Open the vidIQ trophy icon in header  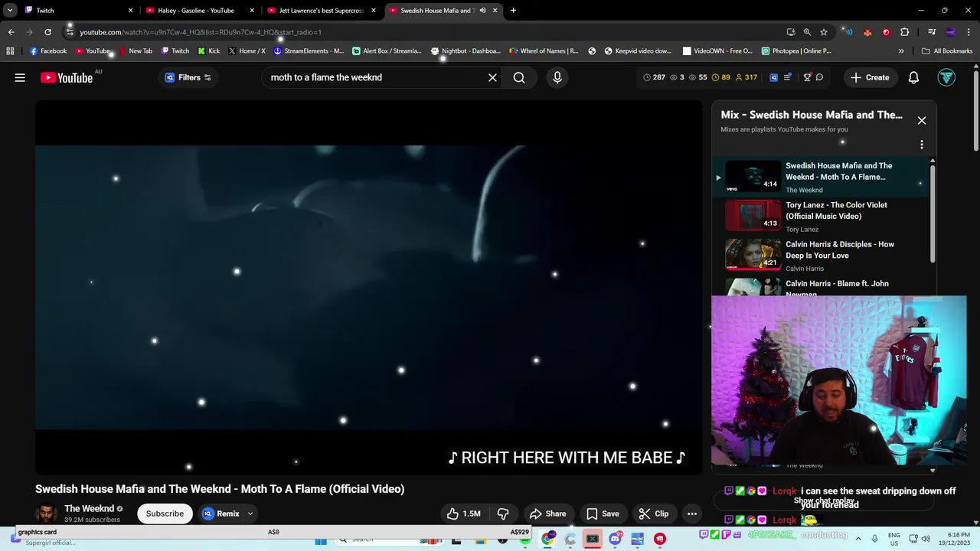(x=807, y=77)
